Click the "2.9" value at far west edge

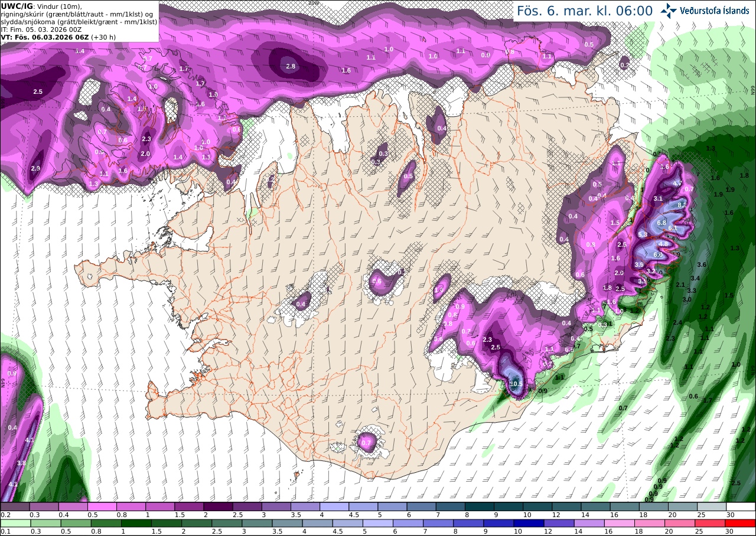(35, 168)
